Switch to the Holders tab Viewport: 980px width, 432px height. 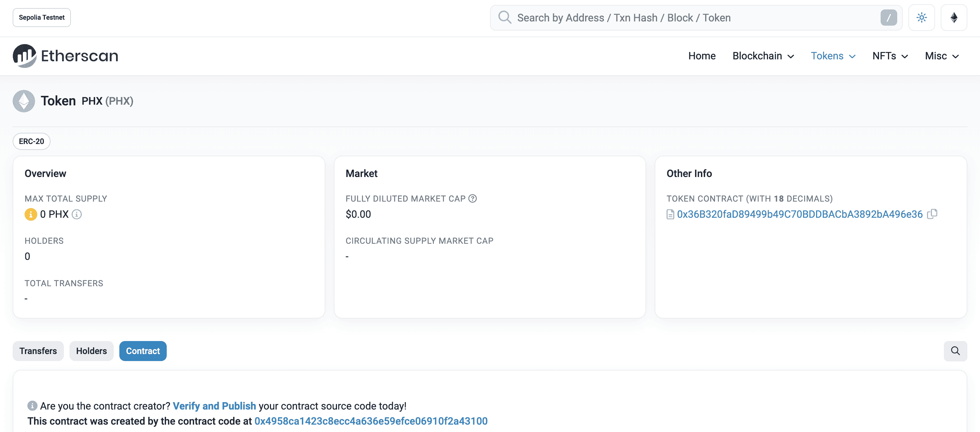[91, 351]
